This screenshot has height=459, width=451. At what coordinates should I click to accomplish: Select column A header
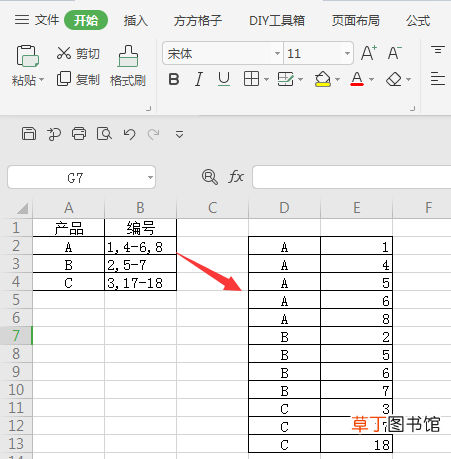69,208
